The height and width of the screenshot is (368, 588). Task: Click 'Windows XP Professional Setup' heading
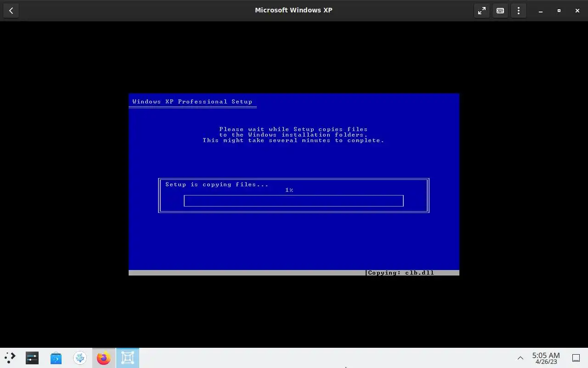click(x=192, y=102)
